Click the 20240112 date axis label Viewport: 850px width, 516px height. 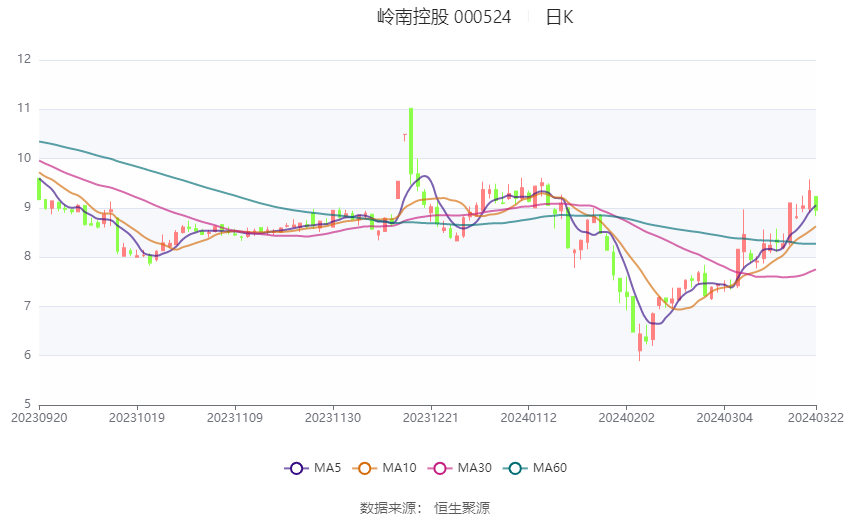(x=529, y=418)
